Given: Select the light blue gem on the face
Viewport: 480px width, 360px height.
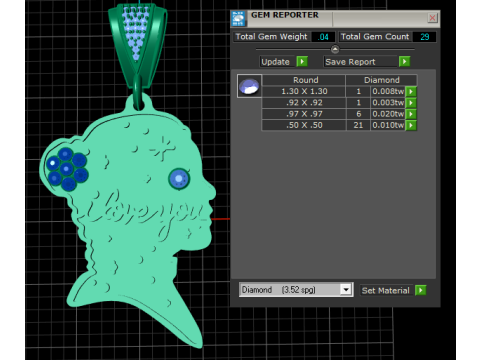Looking at the screenshot, I should coord(179,179).
